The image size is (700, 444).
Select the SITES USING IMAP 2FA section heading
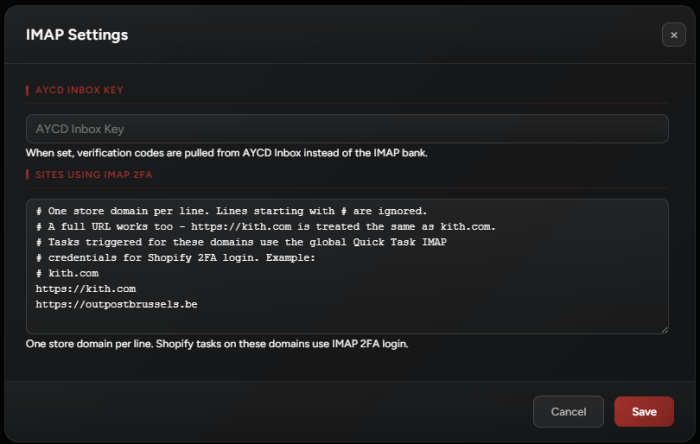pyautogui.click(x=94, y=175)
